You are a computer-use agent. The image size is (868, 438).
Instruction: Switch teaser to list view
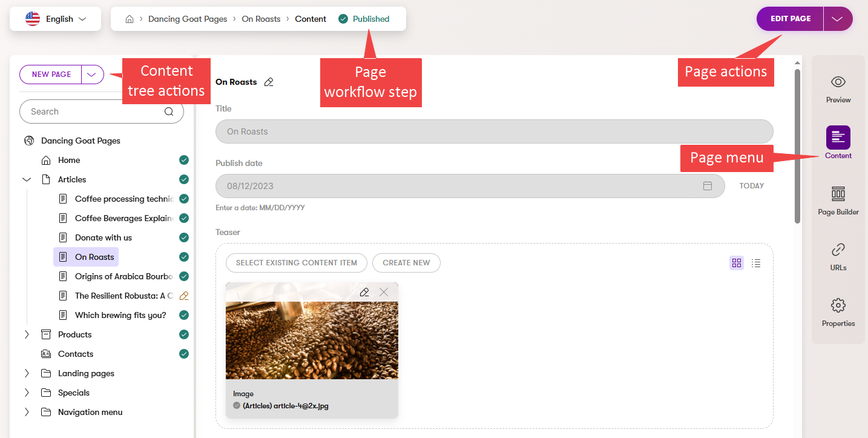pyautogui.click(x=755, y=263)
